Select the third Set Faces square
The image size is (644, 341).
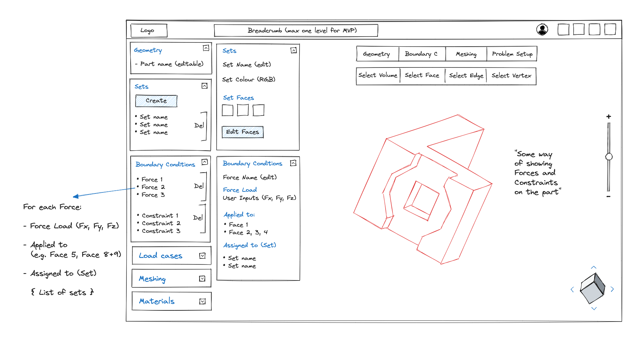[258, 110]
